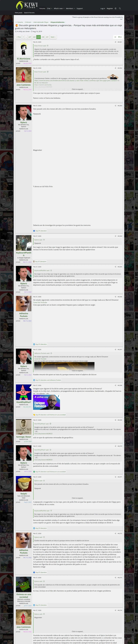Click share icon on post #4,564
Screen dimensions: 138x644
(x=115, y=236)
